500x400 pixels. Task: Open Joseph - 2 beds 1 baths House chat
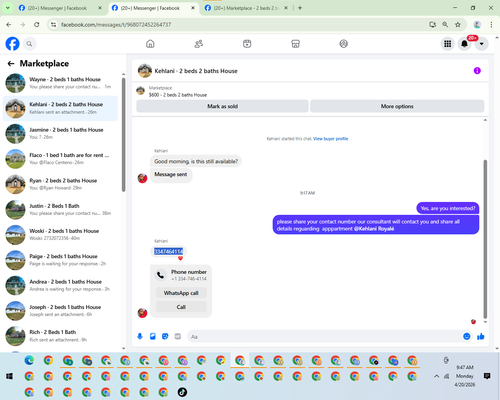60,310
